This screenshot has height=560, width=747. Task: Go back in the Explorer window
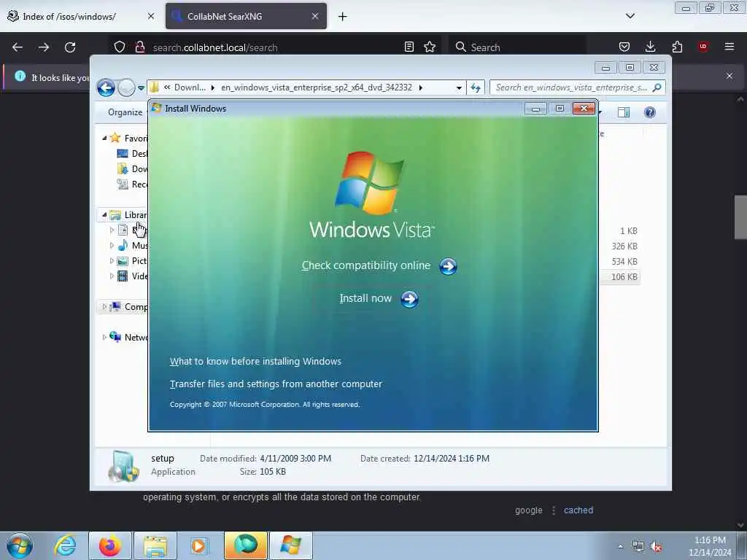point(107,88)
